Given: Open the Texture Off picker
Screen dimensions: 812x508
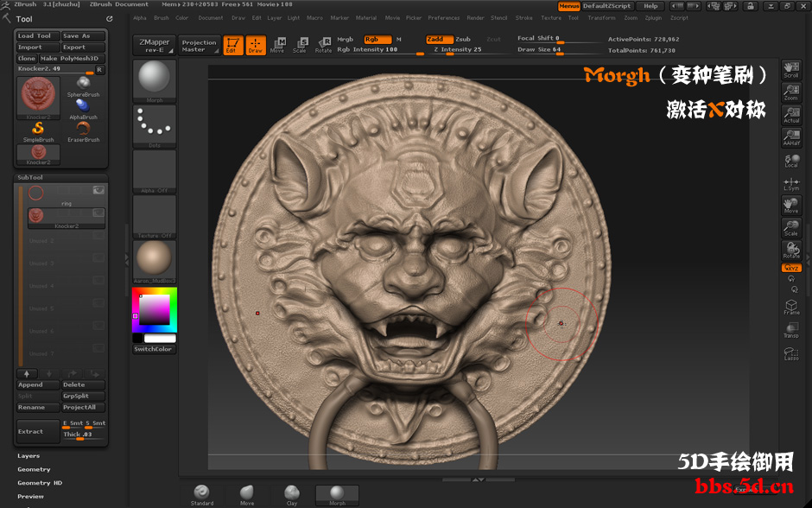Looking at the screenshot, I should point(155,217).
